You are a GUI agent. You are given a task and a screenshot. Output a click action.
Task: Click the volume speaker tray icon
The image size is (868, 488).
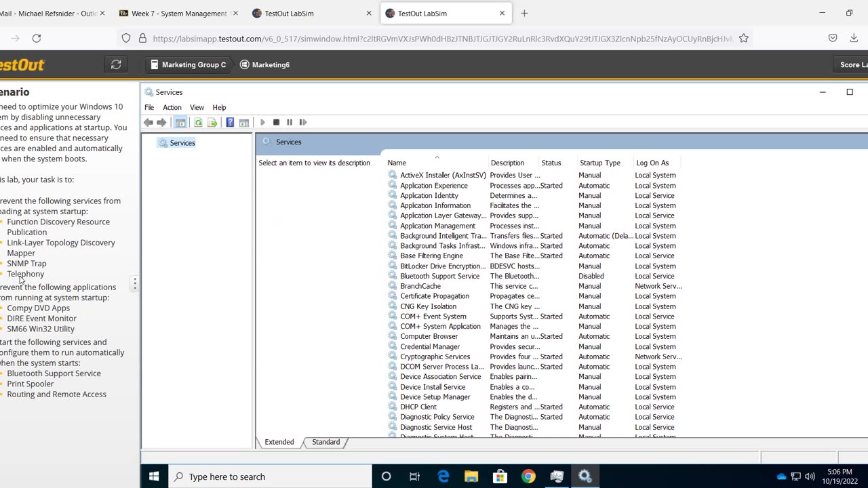point(810,476)
